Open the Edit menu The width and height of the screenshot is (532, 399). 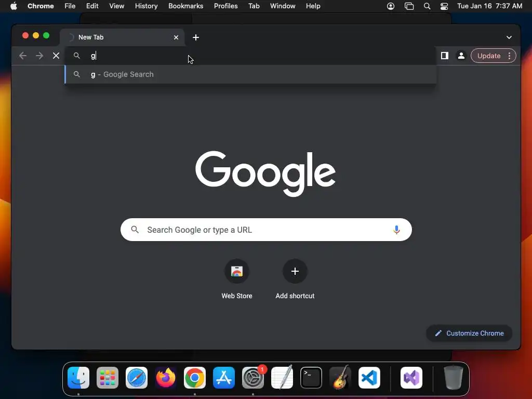(x=92, y=6)
